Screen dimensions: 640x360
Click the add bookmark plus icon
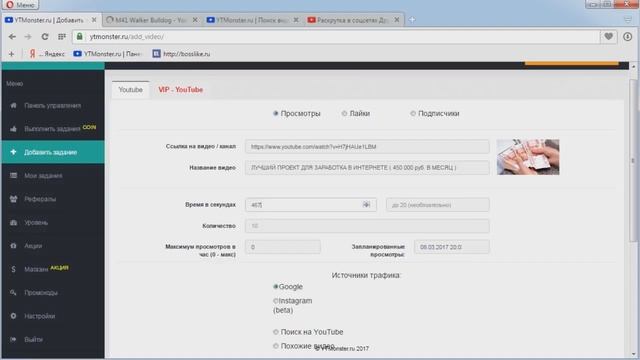[x=11, y=54]
